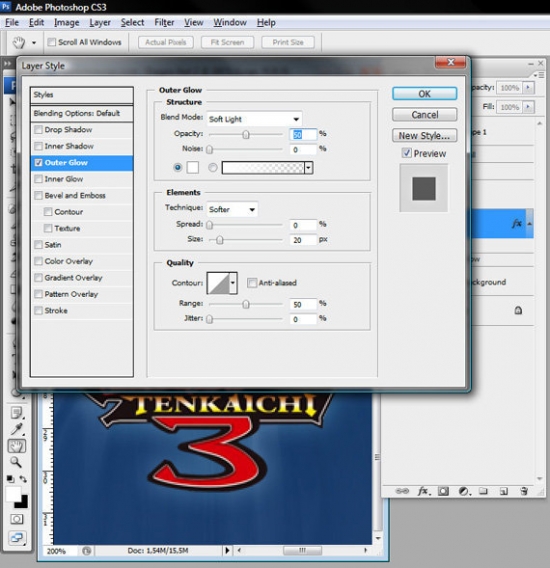550x568 pixels.
Task: Open the Window menu
Action: coord(230,22)
